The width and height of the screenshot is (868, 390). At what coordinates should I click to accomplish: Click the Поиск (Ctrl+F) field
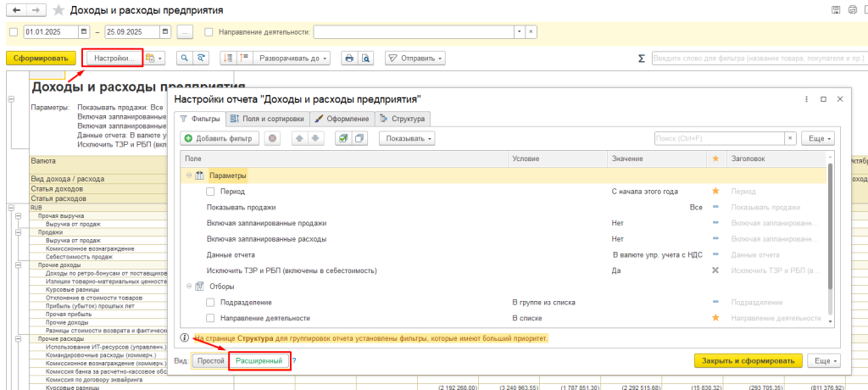[x=719, y=138]
